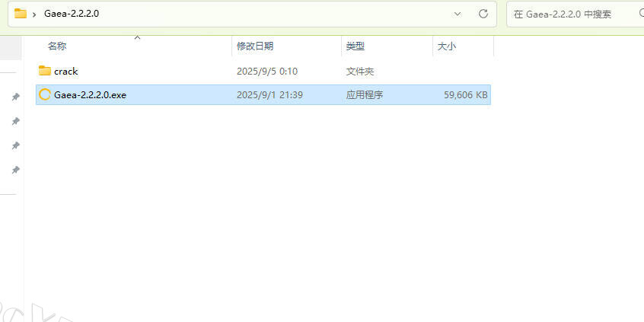Refresh the current folder view

click(483, 14)
